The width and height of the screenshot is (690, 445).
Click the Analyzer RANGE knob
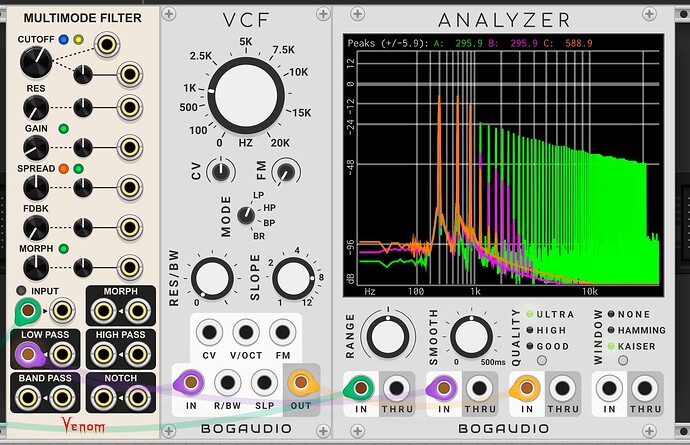387,333
